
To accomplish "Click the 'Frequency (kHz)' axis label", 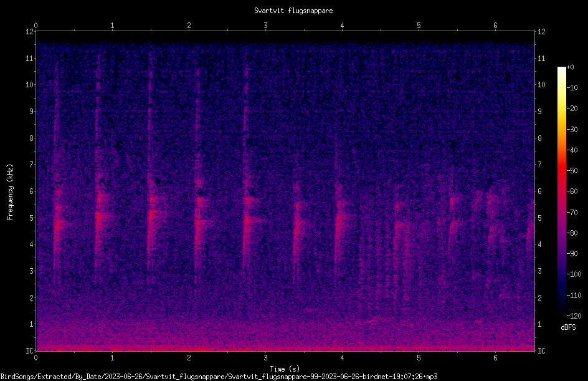I will [10, 192].
